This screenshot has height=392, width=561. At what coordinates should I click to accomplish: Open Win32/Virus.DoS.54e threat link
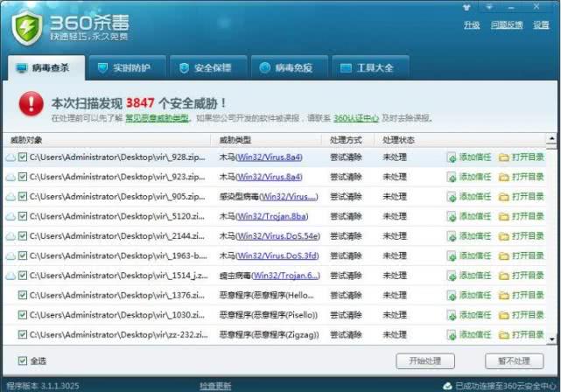point(277,235)
